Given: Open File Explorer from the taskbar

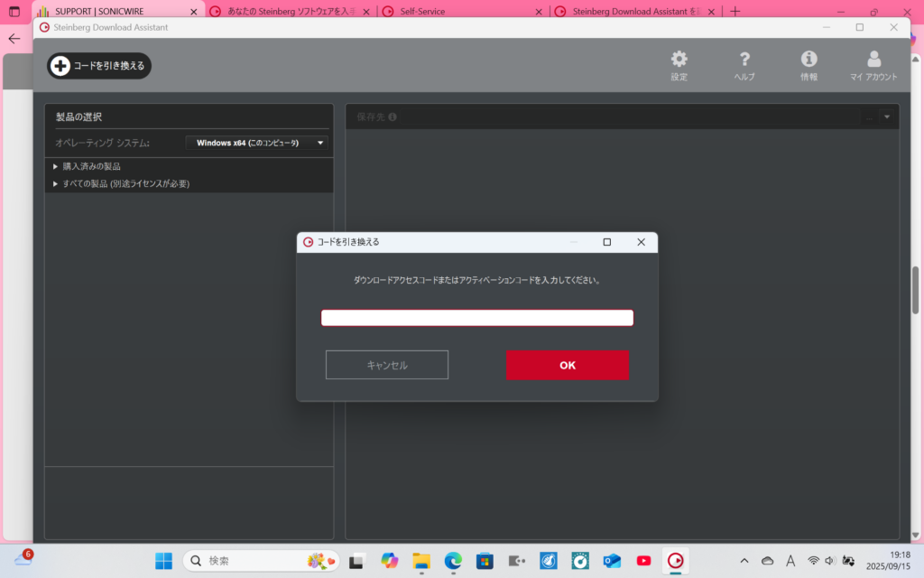Looking at the screenshot, I should click(421, 561).
